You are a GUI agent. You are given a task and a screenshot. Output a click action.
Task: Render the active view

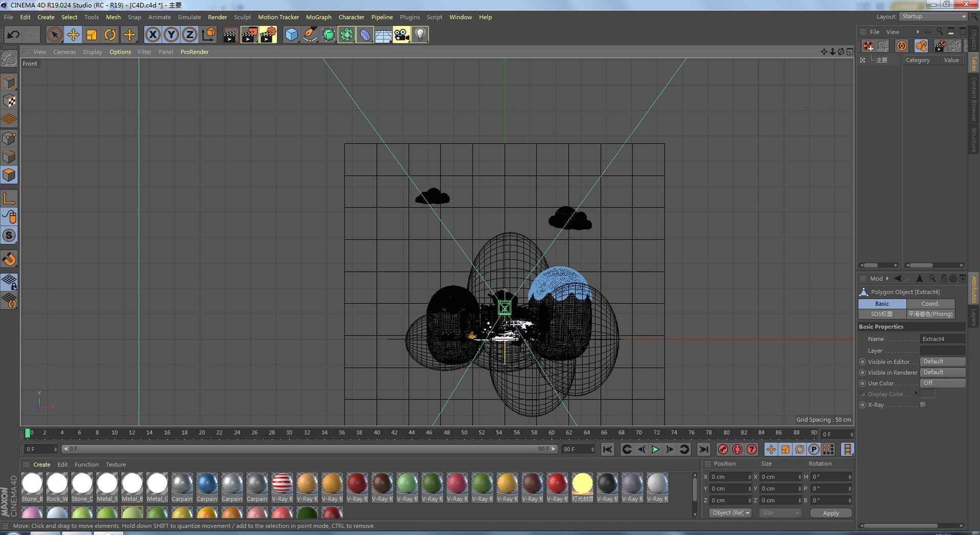click(x=230, y=35)
